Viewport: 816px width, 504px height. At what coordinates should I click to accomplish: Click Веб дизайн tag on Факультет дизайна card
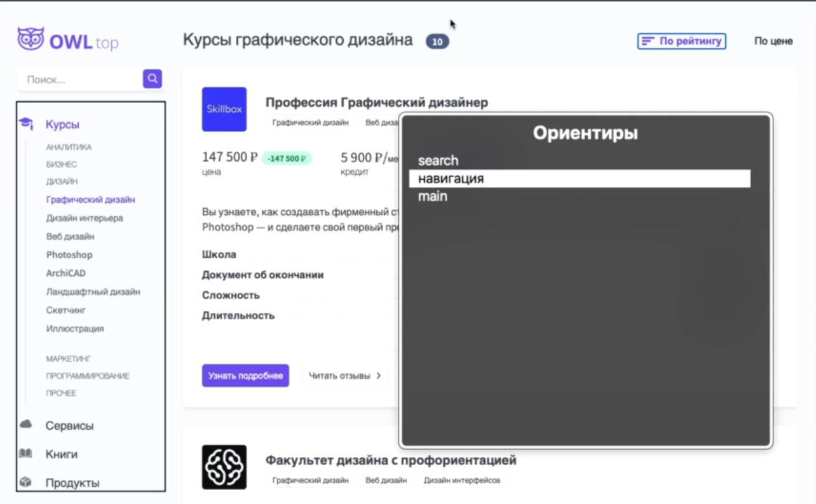click(386, 480)
